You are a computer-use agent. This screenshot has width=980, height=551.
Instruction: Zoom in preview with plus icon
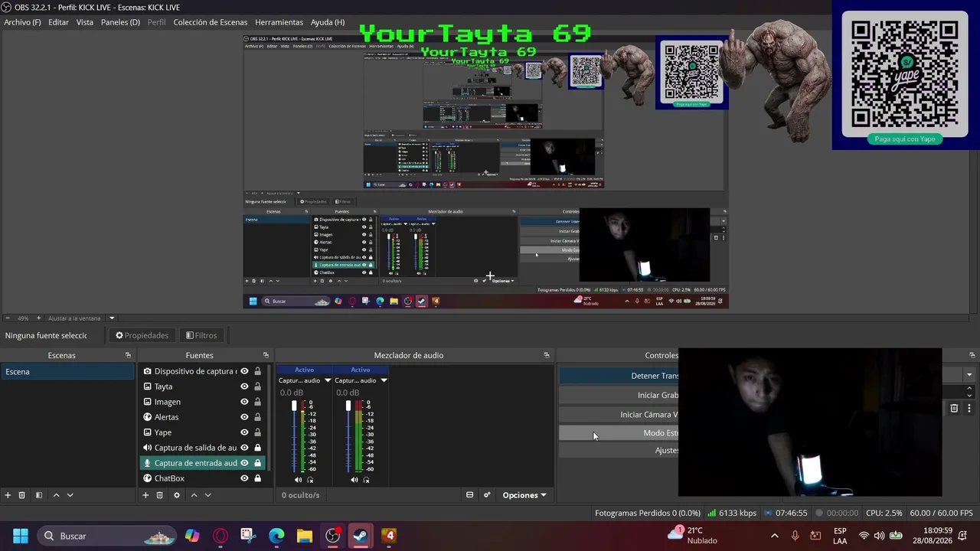pos(38,318)
